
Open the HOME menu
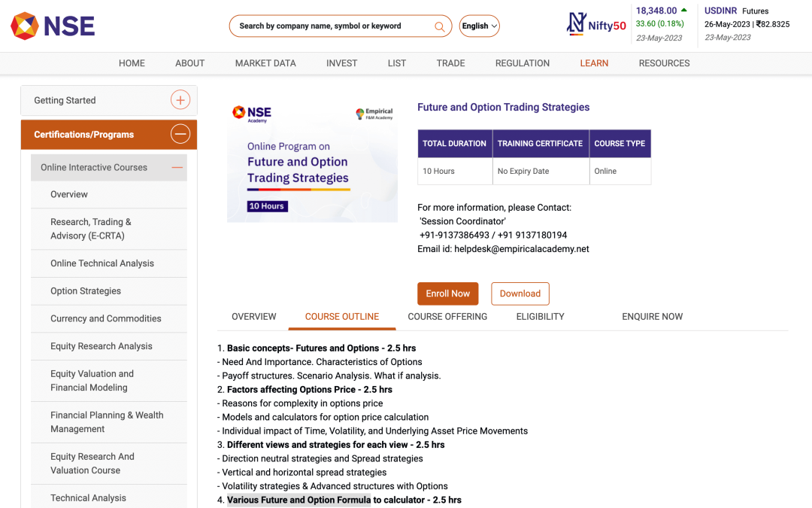[x=132, y=63]
